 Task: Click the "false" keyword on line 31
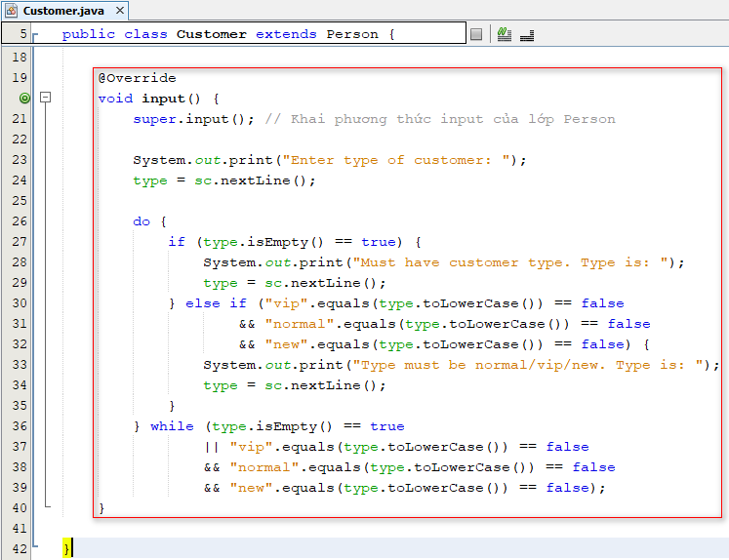(x=628, y=324)
